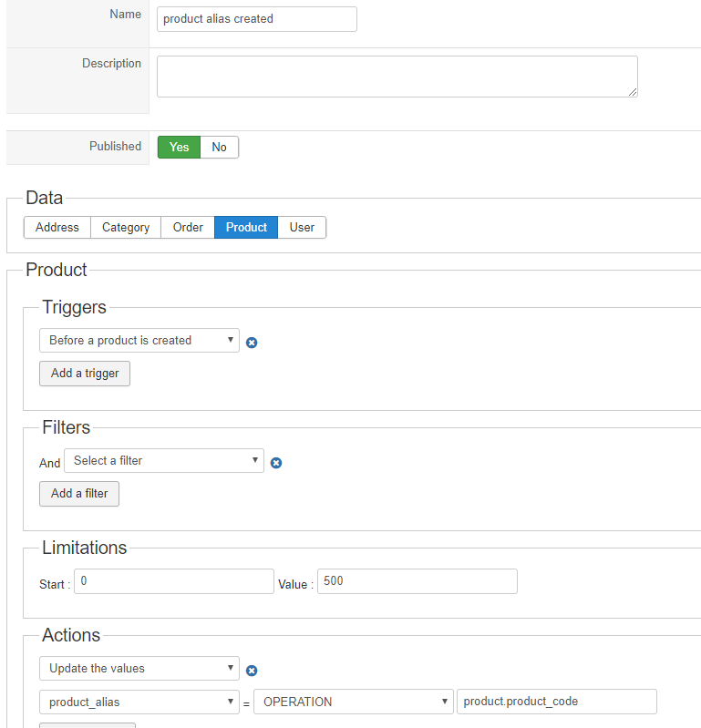Screen dimensions: 701x728
Task: Set Published to No
Action: point(219,147)
